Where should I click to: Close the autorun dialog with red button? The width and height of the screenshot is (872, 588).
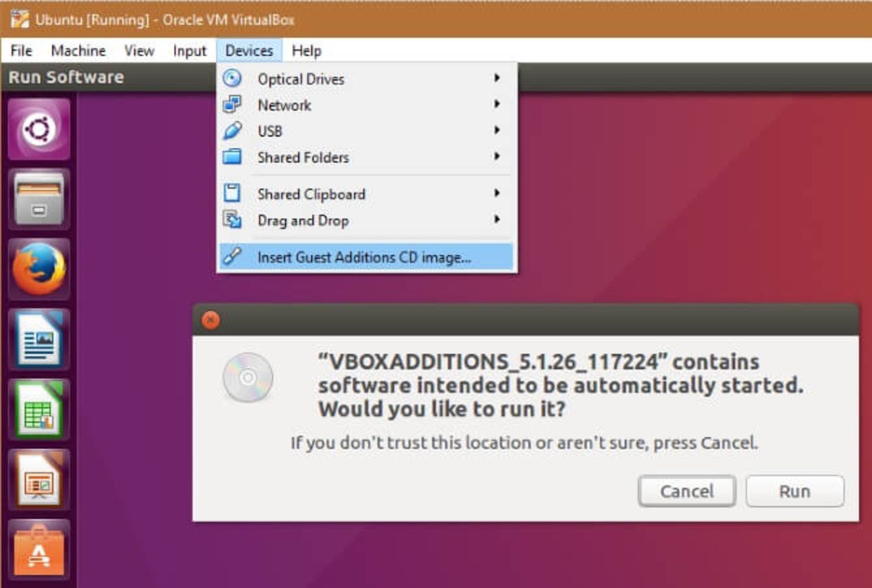pos(211,320)
